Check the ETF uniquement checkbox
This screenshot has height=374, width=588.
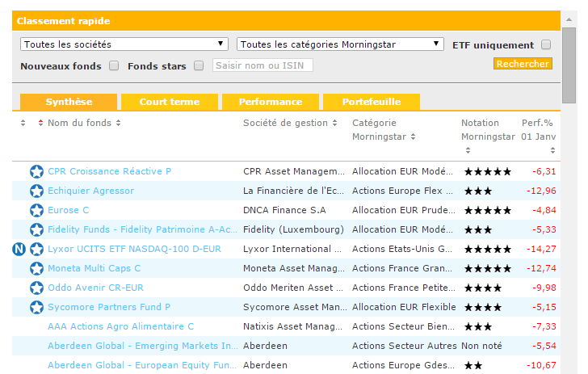(546, 44)
